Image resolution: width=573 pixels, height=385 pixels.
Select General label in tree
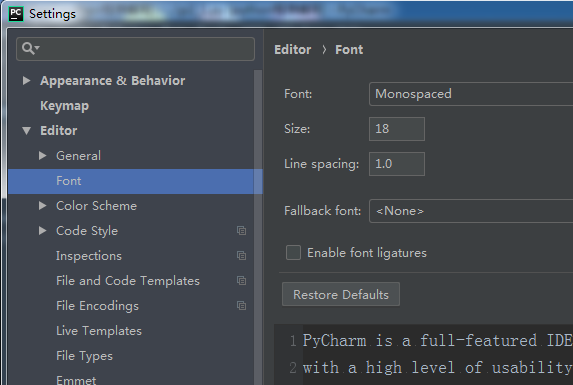tap(78, 156)
